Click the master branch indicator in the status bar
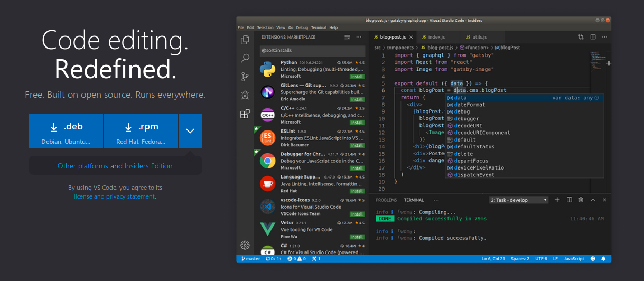 click(x=251, y=259)
